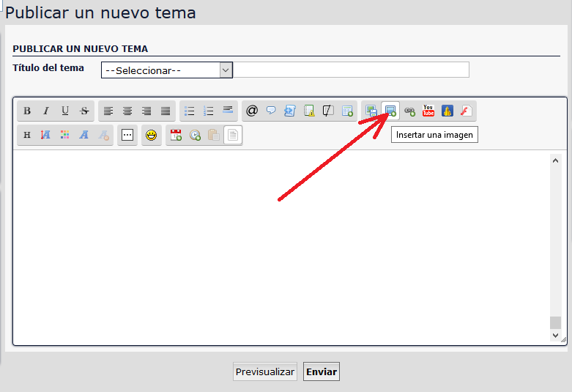The height and width of the screenshot is (392, 572).
Task: Click the editor resize grip corner
Action: click(564, 340)
